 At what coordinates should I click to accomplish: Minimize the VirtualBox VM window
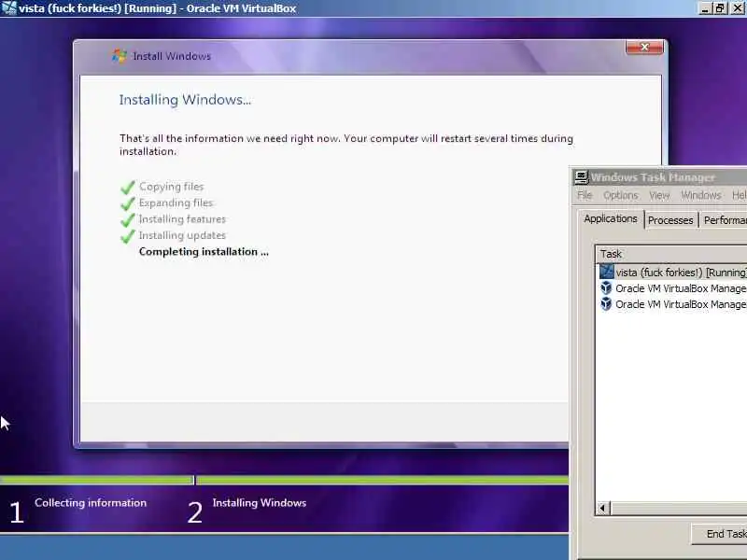[x=706, y=8]
